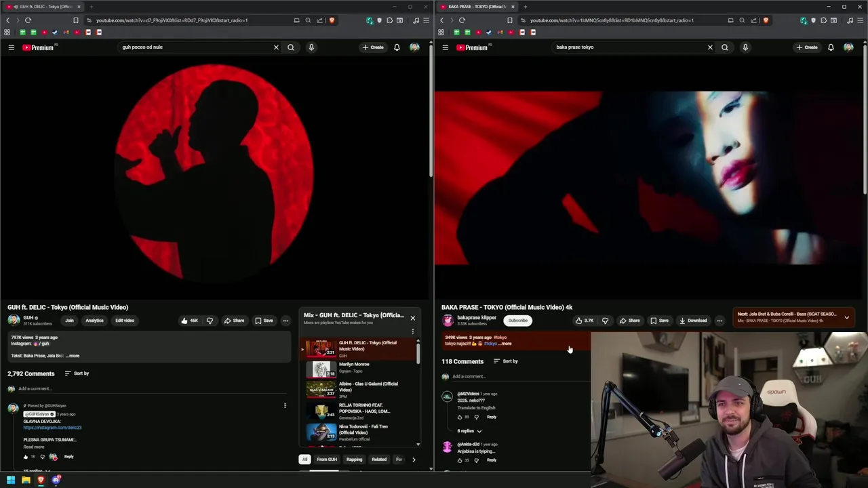The height and width of the screenshot is (488, 868).
Task: Like the BAKA PRASE Tokyo video
Action: click(583, 321)
